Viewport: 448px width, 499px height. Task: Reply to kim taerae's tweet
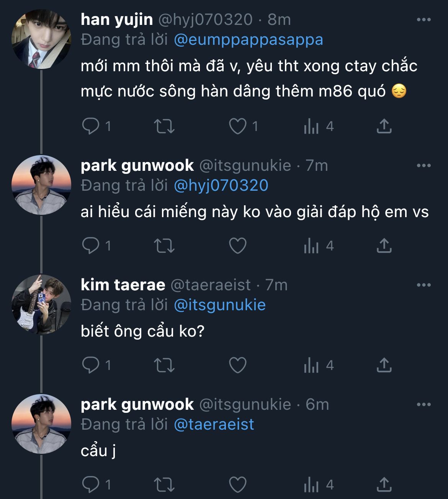pos(91,365)
